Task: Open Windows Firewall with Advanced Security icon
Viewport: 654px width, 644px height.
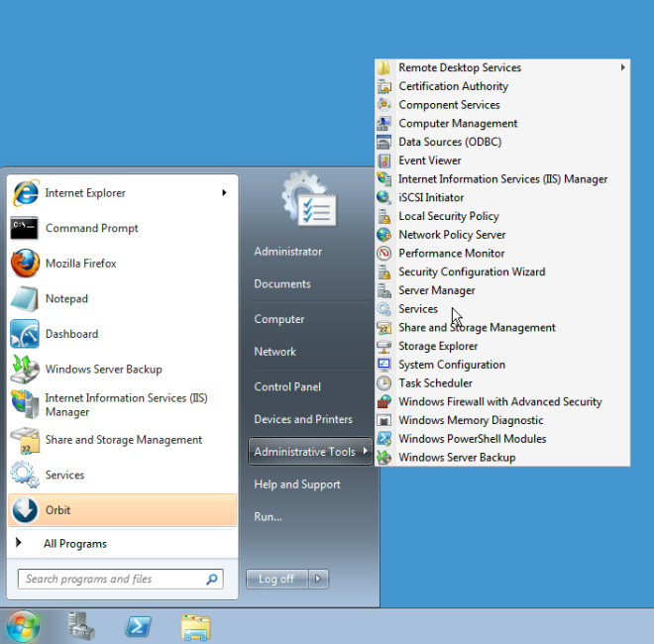Action: (383, 401)
